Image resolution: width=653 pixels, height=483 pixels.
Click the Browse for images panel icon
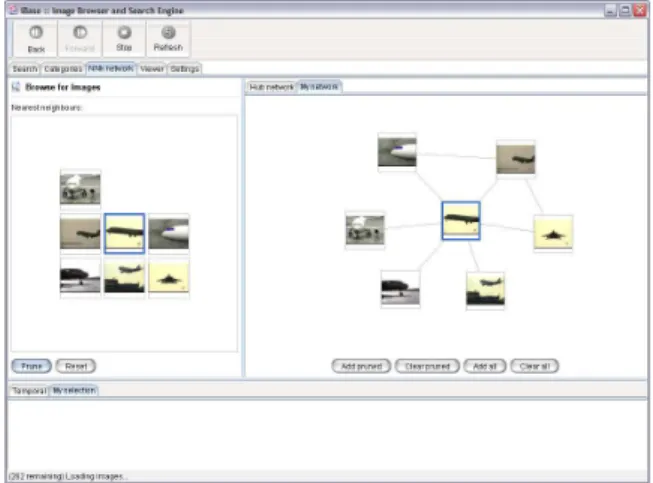16,87
